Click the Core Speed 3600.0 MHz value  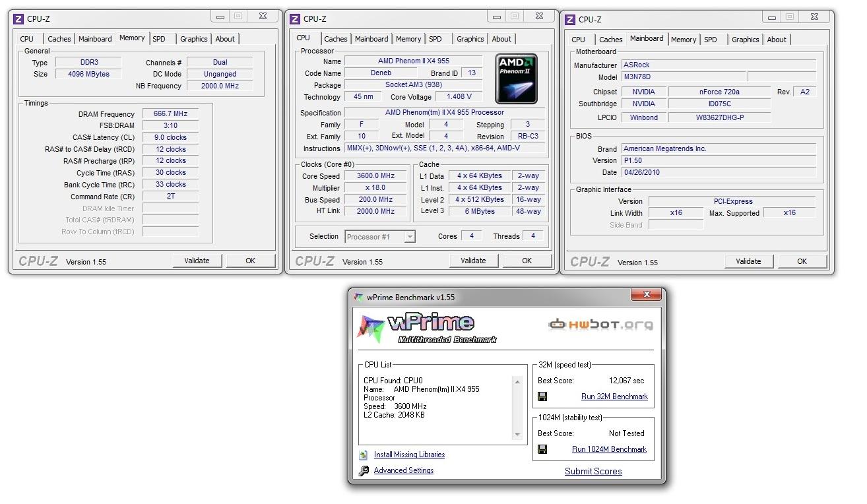point(375,176)
